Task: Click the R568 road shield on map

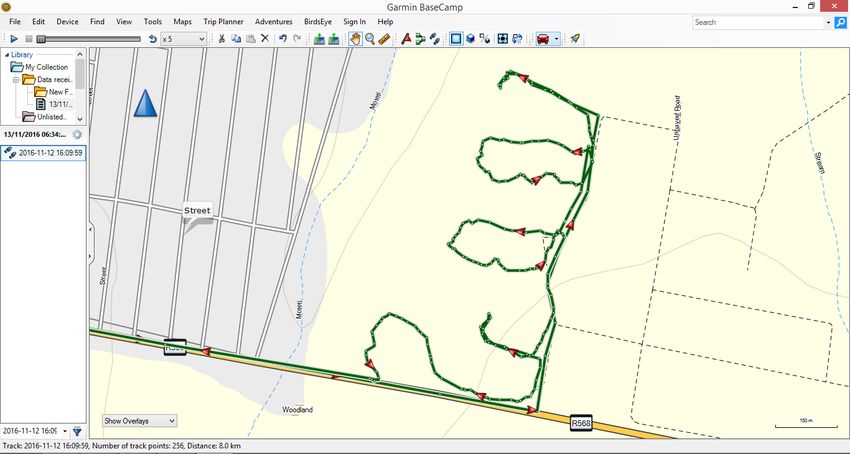Action: pos(581,423)
